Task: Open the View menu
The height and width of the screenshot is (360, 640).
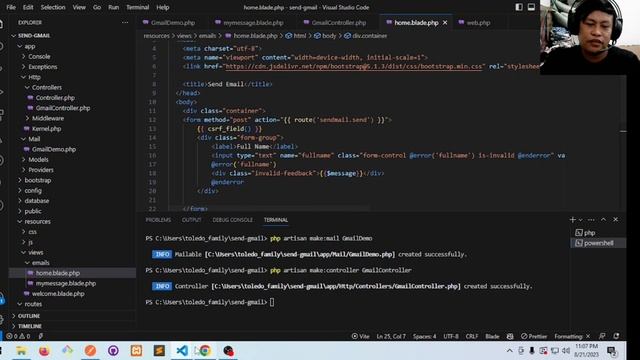Action: click(x=79, y=7)
